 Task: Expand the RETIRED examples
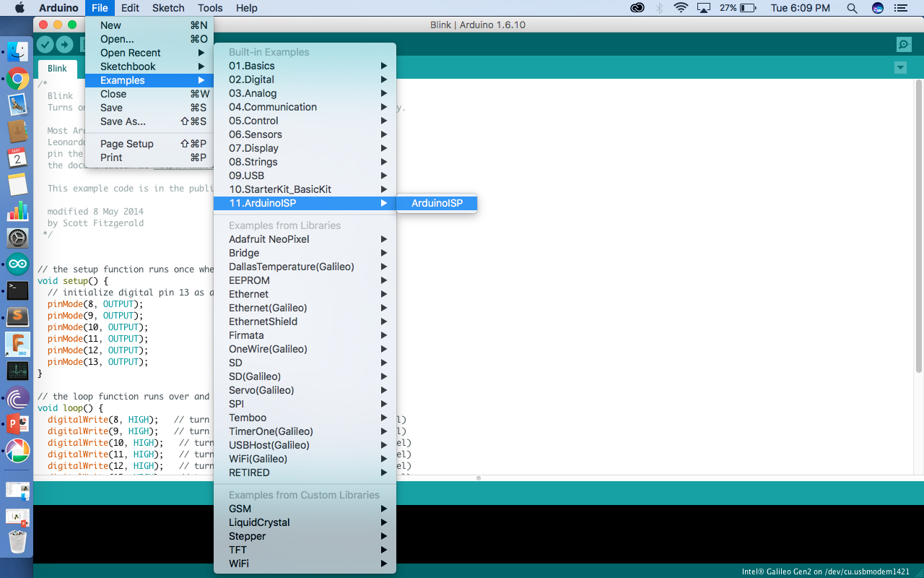305,473
